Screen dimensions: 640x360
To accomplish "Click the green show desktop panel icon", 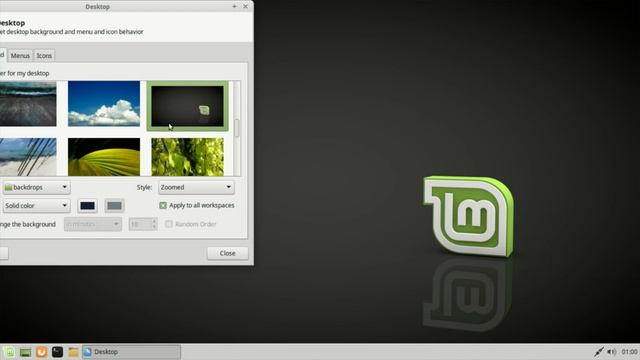I will coord(25,352).
